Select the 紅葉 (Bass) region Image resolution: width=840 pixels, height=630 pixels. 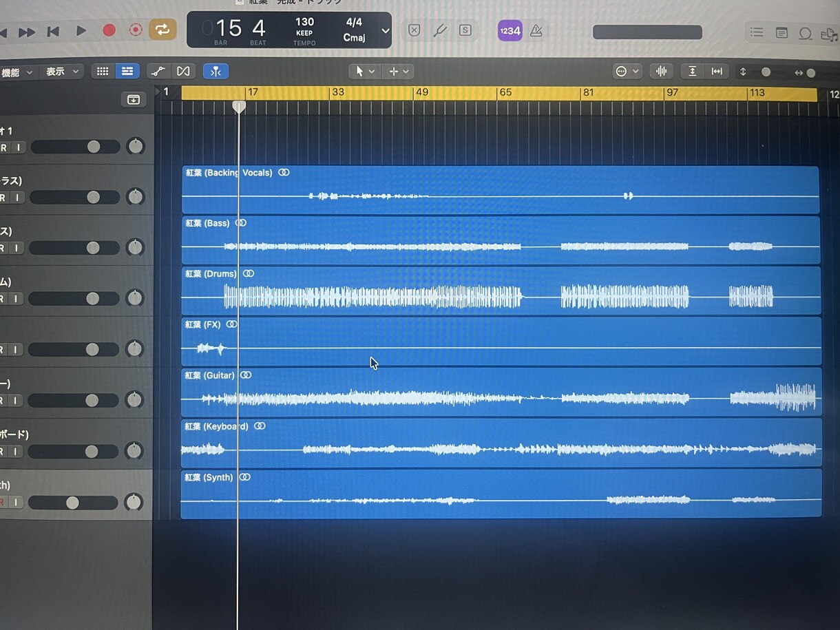tap(501, 240)
